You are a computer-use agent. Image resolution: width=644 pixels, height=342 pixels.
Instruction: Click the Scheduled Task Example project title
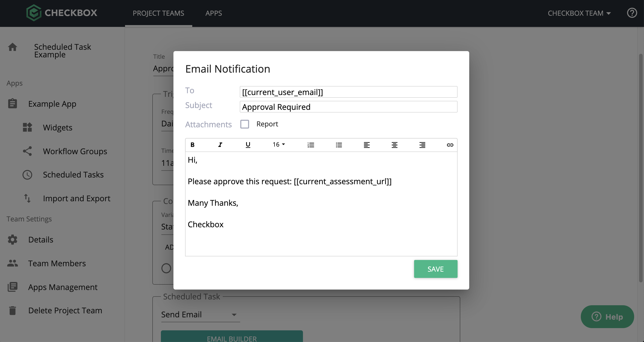[63, 51]
